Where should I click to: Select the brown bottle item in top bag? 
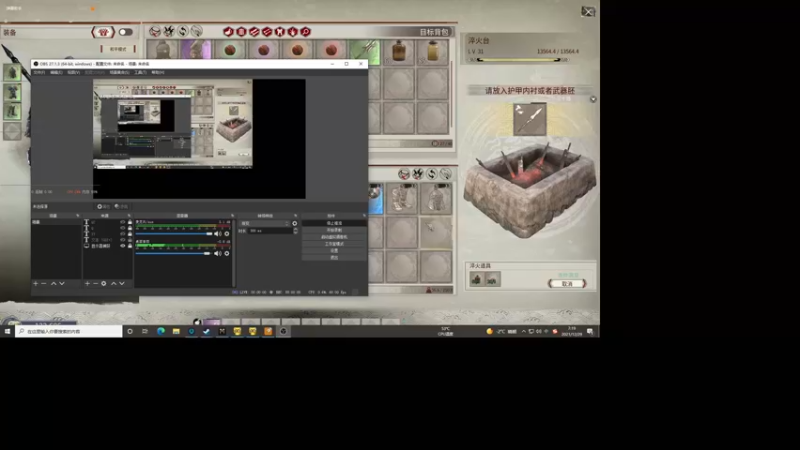pyautogui.click(x=399, y=52)
